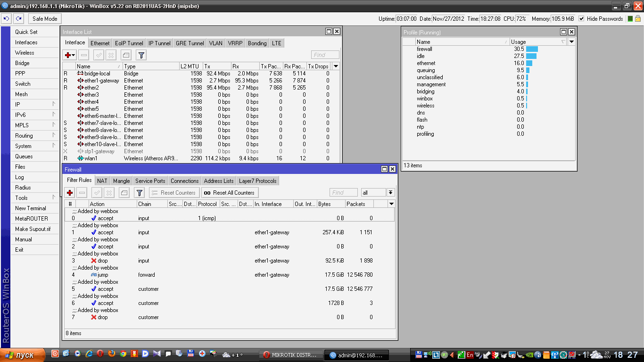Switch to the Address Lists tab
The height and width of the screenshot is (362, 644).
pos(219,181)
